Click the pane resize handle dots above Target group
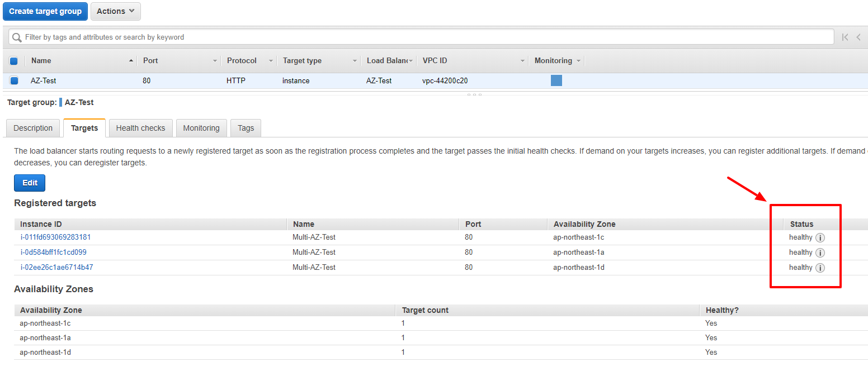868x376 pixels. click(x=474, y=94)
